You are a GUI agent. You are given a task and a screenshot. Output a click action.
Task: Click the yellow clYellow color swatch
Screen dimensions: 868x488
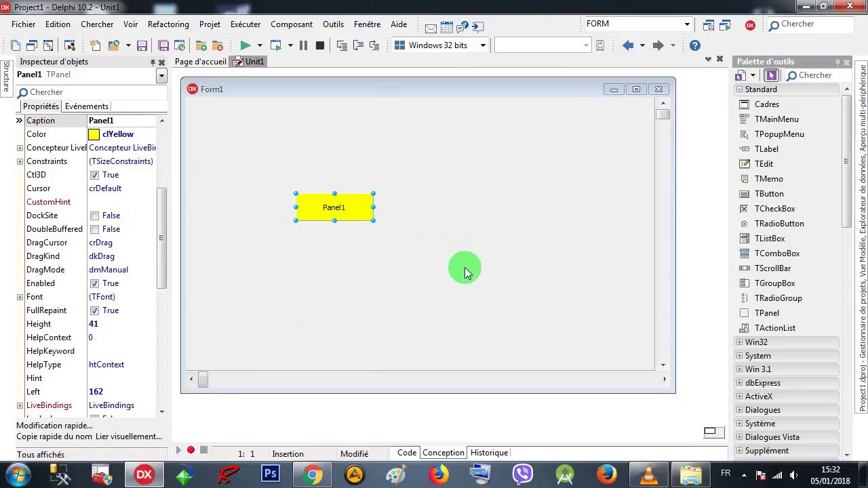click(x=94, y=134)
